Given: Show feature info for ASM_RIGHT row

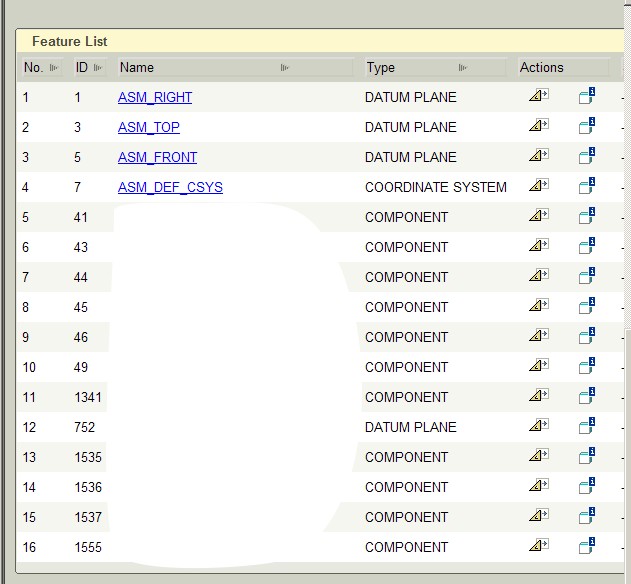Looking at the screenshot, I should [x=587, y=96].
